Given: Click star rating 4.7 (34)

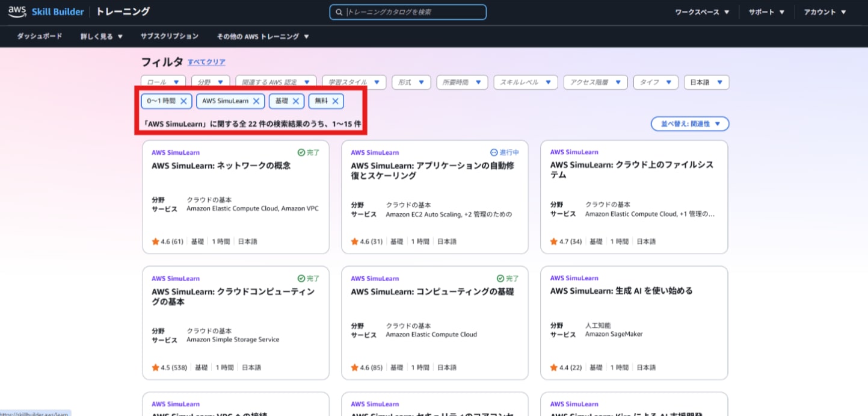Looking at the screenshot, I should pos(566,241).
